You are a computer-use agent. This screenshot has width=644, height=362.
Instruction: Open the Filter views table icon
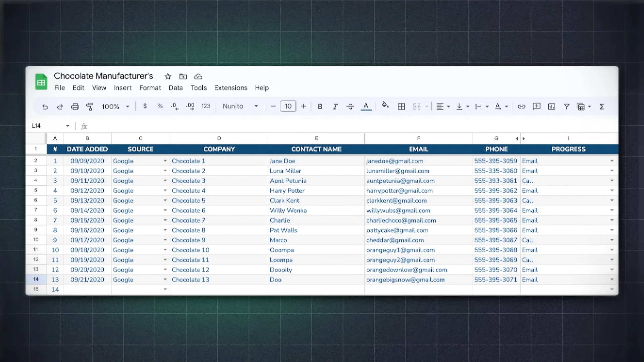584,107
